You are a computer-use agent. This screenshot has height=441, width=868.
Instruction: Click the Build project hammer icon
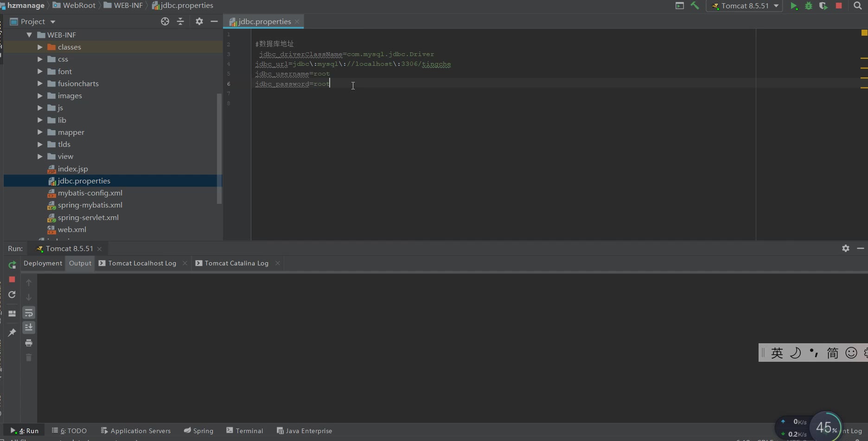695,6
